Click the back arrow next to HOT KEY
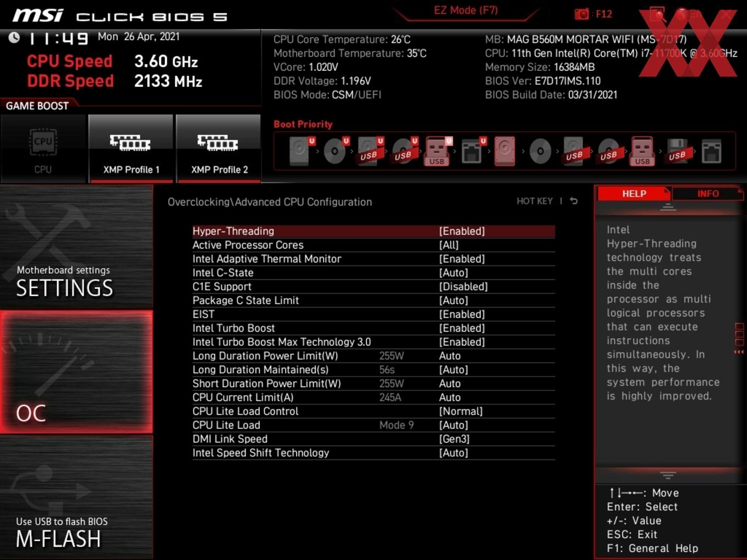The image size is (747, 560). coord(573,201)
